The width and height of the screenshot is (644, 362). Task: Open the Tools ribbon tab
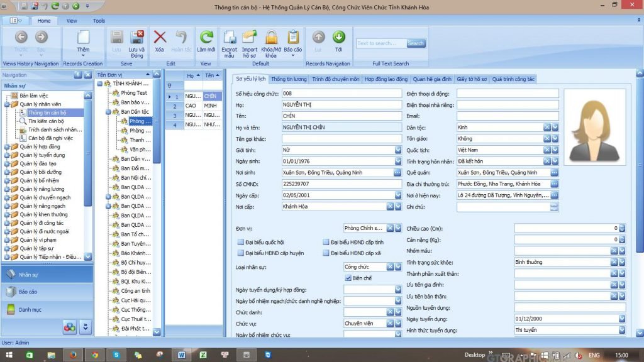pos(99,21)
